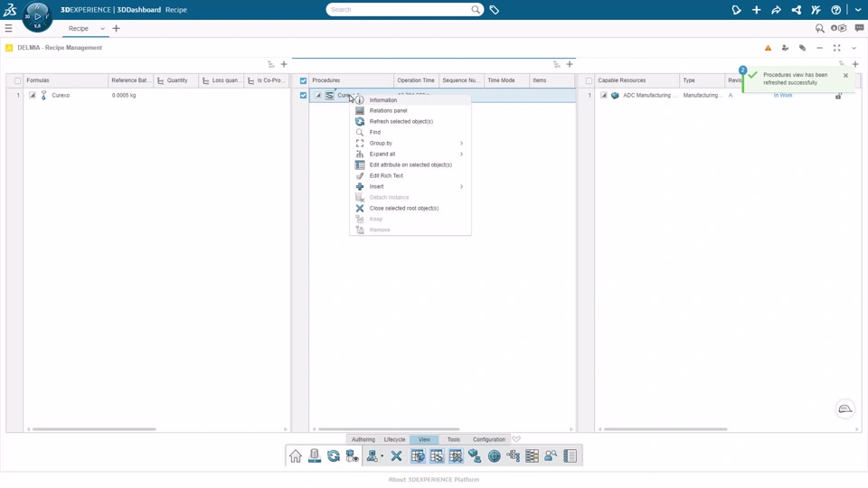Image resolution: width=868 pixels, height=488 pixels.
Task: Click the cubes-with-eye visibility icon in toolbar
Action: 352,455
